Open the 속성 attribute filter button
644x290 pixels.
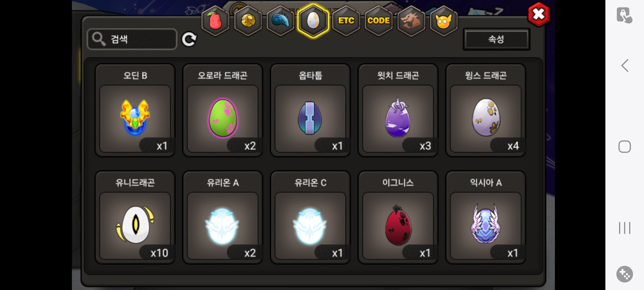coord(496,39)
